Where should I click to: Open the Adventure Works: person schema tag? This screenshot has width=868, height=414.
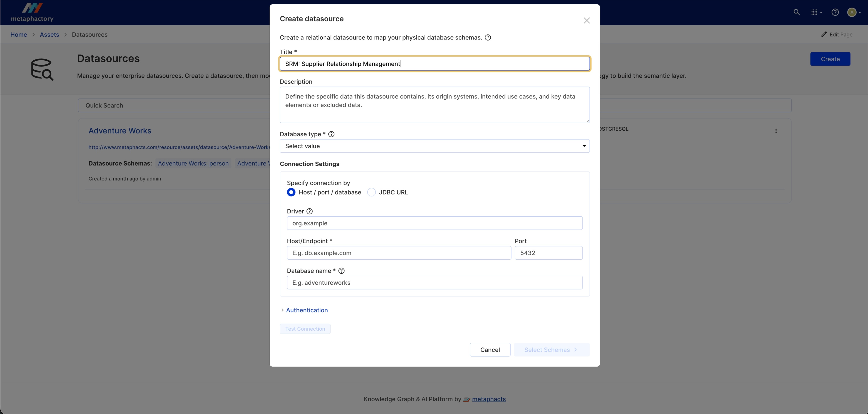pyautogui.click(x=193, y=164)
